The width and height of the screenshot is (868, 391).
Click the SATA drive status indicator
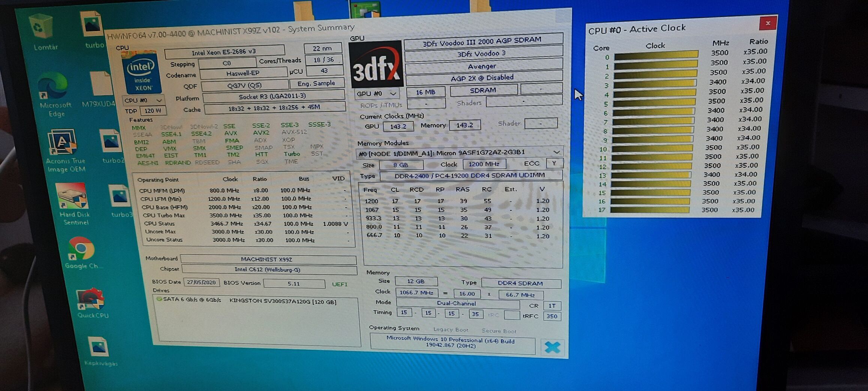(x=159, y=299)
